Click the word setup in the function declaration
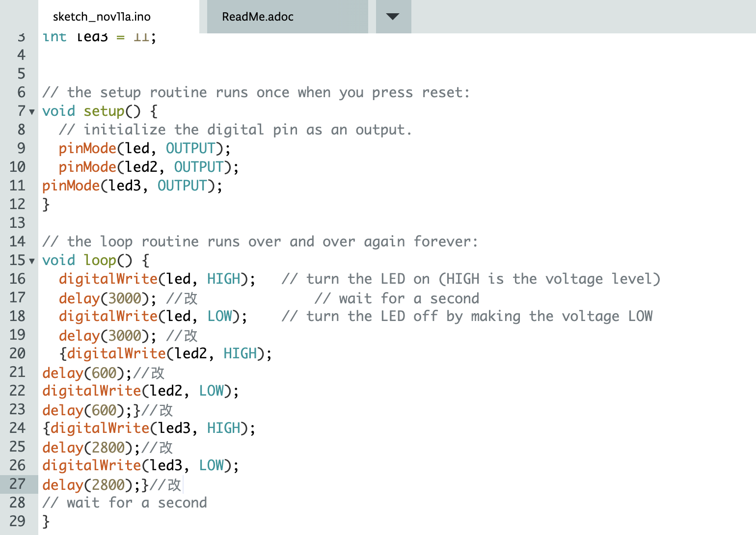The height and width of the screenshot is (535, 756). click(x=104, y=111)
